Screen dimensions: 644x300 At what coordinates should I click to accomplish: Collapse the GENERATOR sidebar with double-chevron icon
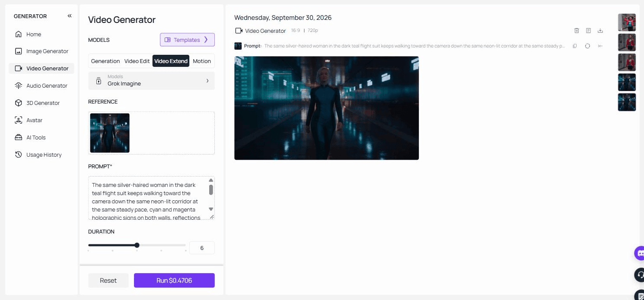point(70,16)
